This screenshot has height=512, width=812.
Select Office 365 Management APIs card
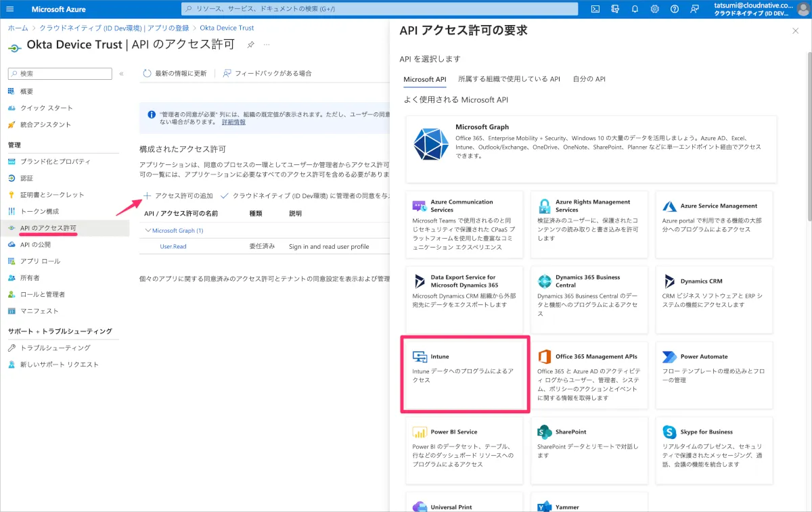tap(589, 375)
